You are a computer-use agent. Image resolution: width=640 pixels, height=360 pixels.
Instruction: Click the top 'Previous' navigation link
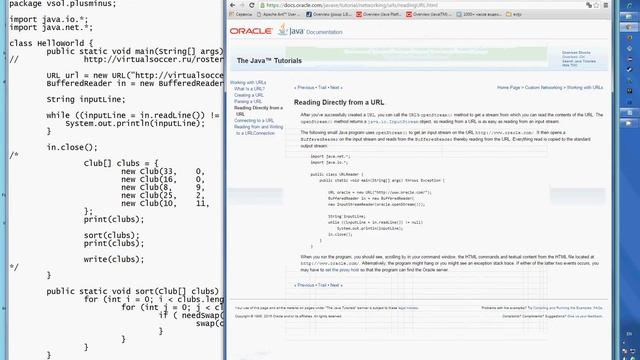pos(305,88)
